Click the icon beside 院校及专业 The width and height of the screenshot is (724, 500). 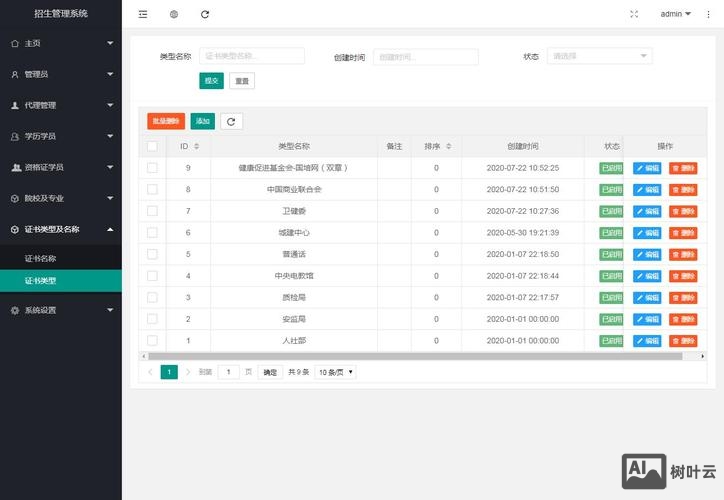click(15, 199)
